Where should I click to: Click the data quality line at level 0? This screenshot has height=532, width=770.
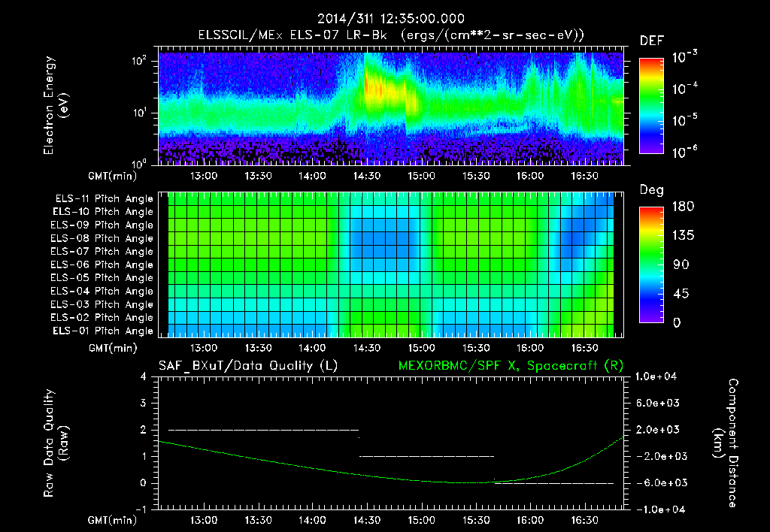[554, 483]
